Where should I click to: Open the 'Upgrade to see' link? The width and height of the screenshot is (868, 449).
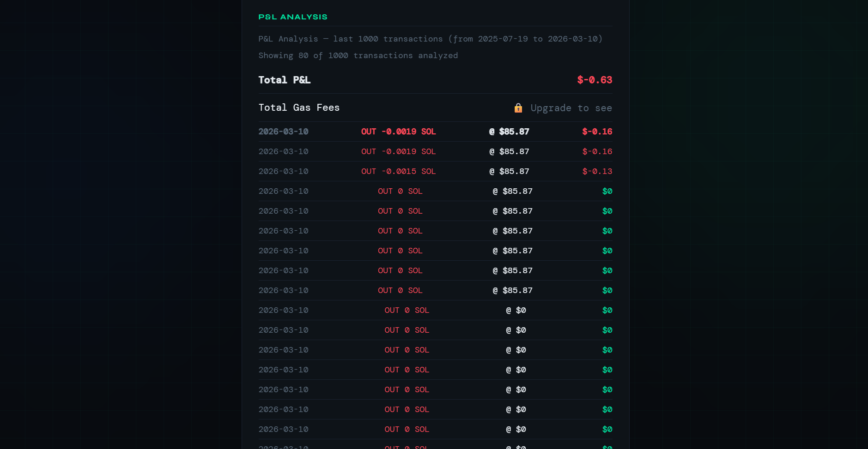(x=571, y=108)
